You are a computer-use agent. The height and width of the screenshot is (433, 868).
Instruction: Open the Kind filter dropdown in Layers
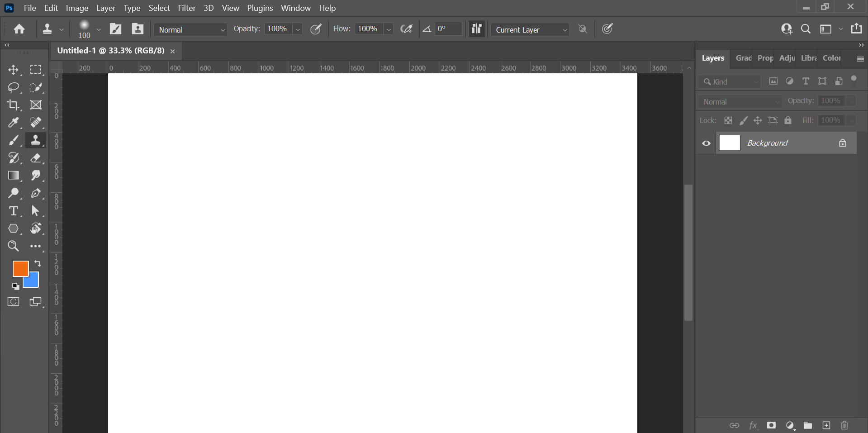[x=730, y=82]
